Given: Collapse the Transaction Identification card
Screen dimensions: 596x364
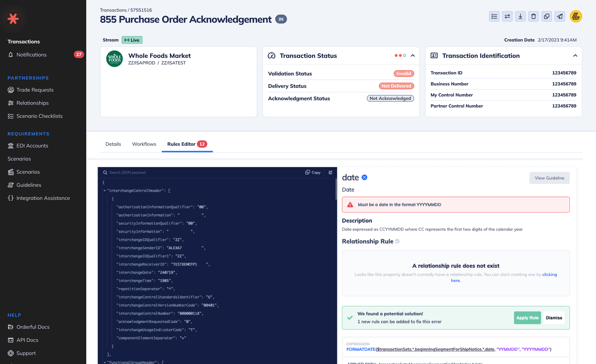Looking at the screenshot, I should point(575,56).
